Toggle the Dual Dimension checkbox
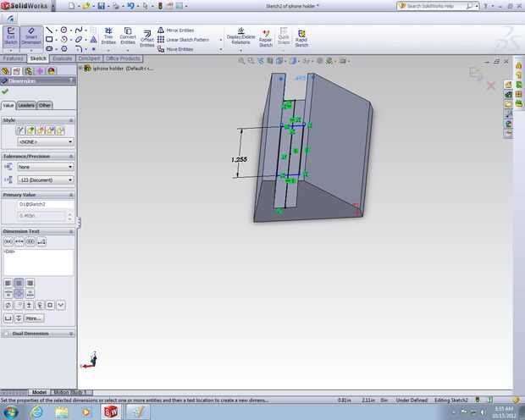 [x=6, y=334]
